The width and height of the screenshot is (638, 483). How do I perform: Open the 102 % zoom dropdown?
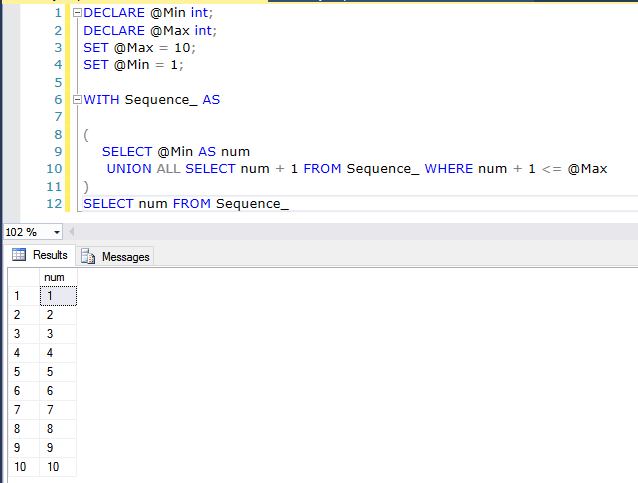[57, 232]
